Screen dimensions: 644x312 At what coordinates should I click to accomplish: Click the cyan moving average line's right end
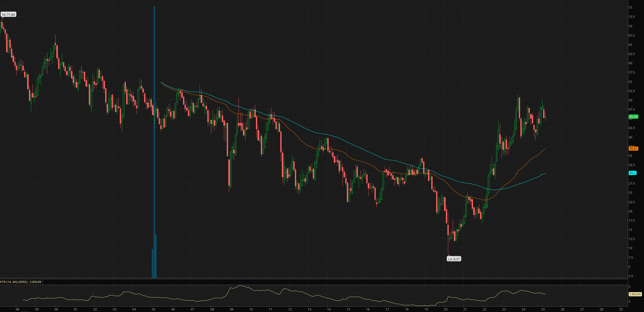(x=545, y=173)
